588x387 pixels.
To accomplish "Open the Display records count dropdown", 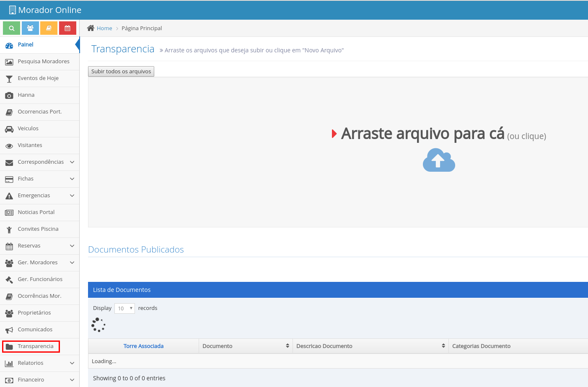I will 124,308.
